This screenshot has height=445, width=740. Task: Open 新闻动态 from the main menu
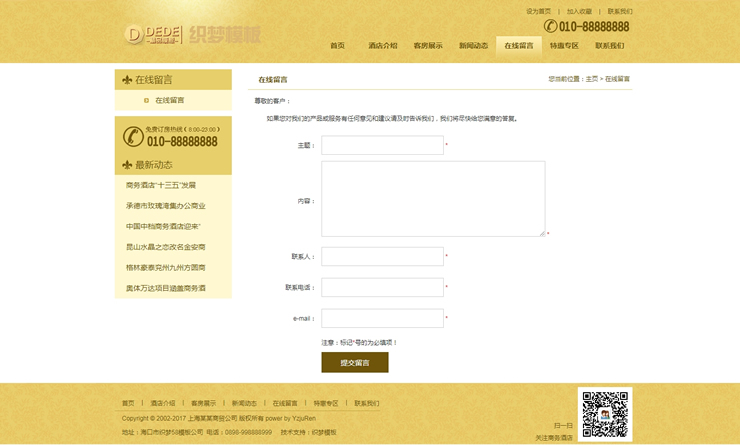point(473,46)
